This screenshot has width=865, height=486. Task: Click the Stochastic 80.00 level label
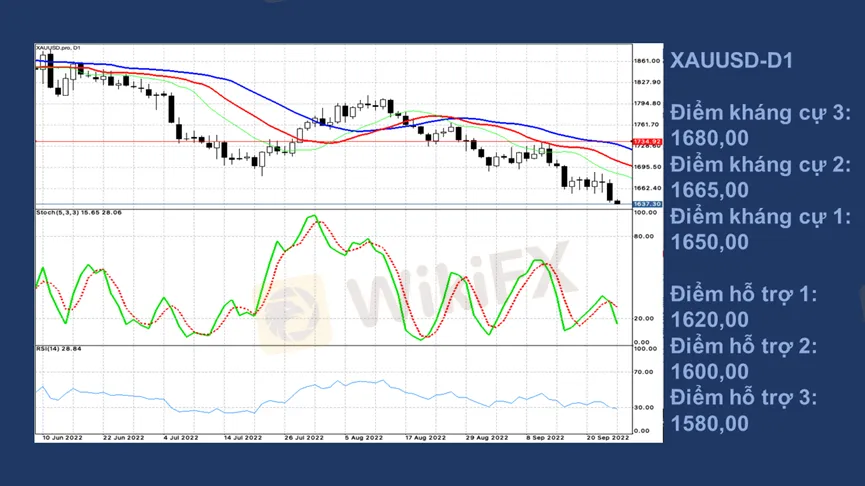645,237
